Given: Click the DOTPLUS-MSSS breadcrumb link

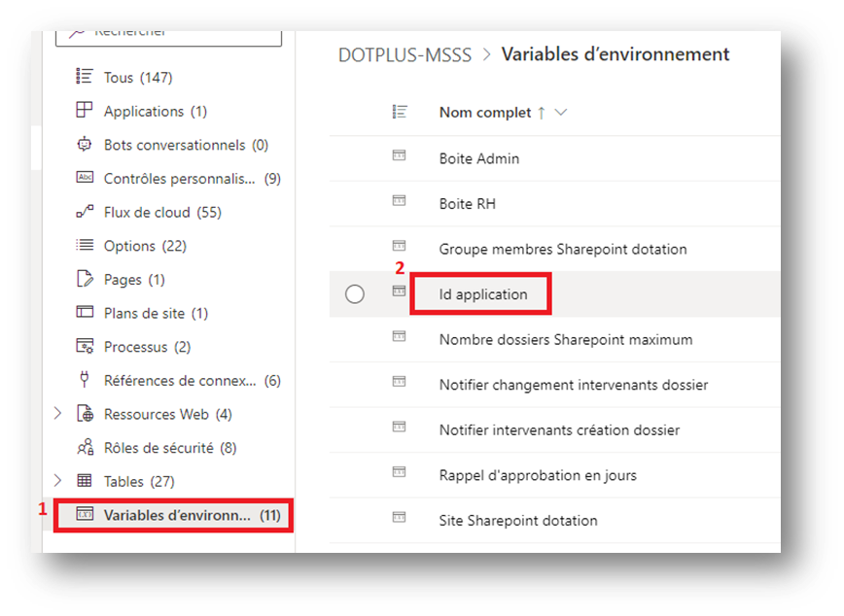Looking at the screenshot, I should pyautogui.click(x=405, y=55).
